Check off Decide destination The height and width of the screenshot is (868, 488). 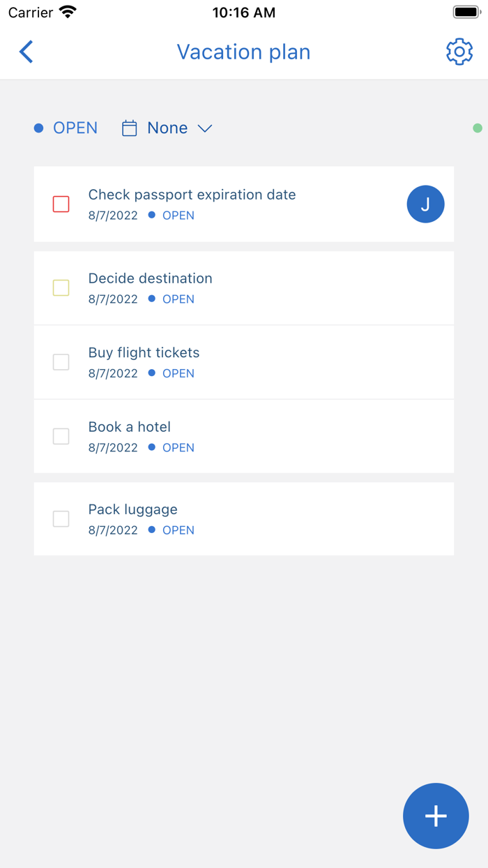[x=61, y=287]
